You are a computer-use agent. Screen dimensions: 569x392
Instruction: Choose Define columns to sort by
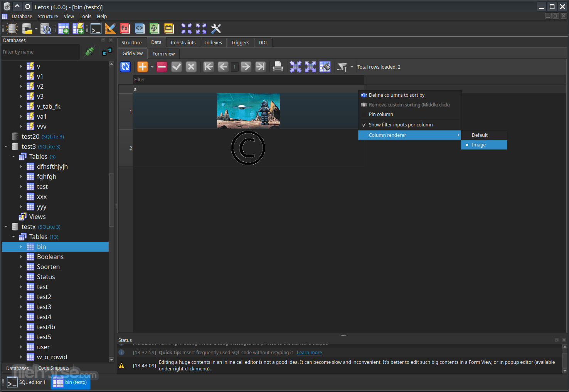click(410, 95)
